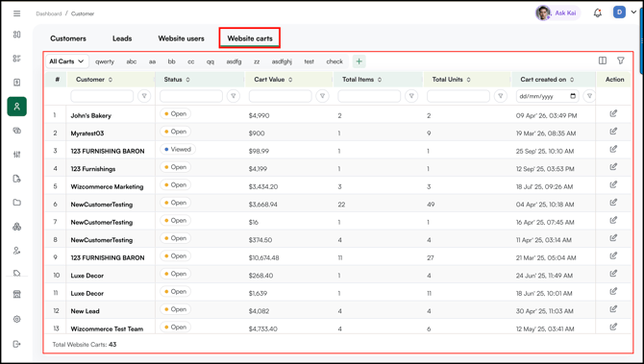Click the Luxe Decor $268.40 cart value
Viewport: 644px width, 364px height.
tap(260, 276)
